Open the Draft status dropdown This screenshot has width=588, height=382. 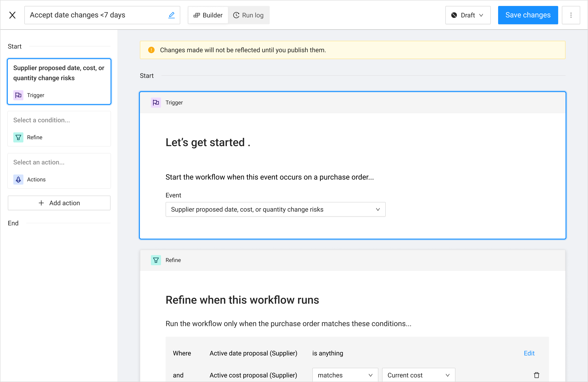point(468,15)
